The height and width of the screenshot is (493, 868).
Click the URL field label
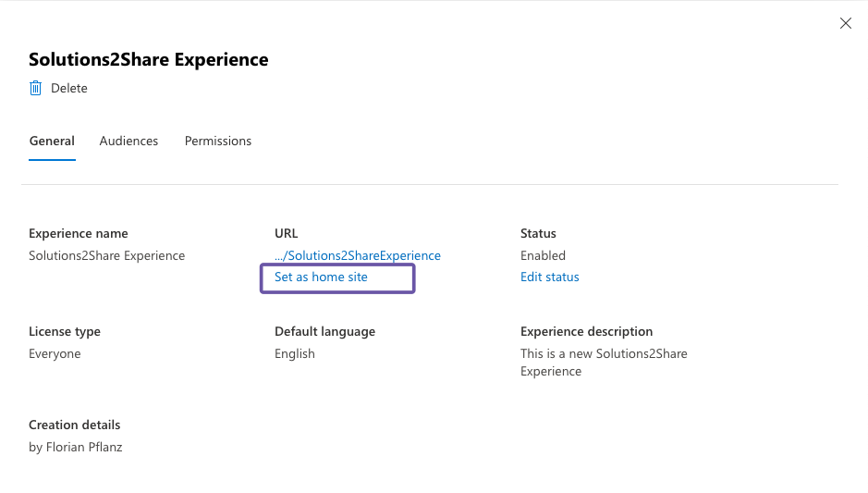[287, 233]
